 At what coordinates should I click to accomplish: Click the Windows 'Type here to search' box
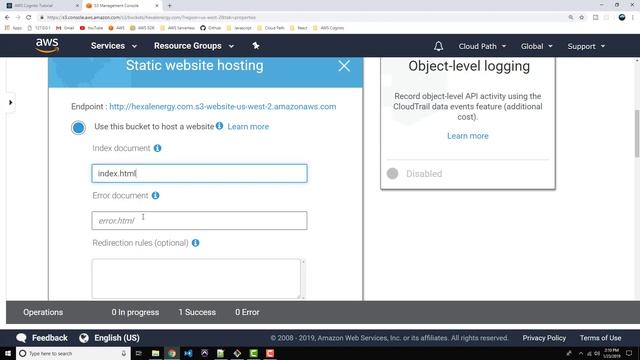pyautogui.click(x=73, y=353)
